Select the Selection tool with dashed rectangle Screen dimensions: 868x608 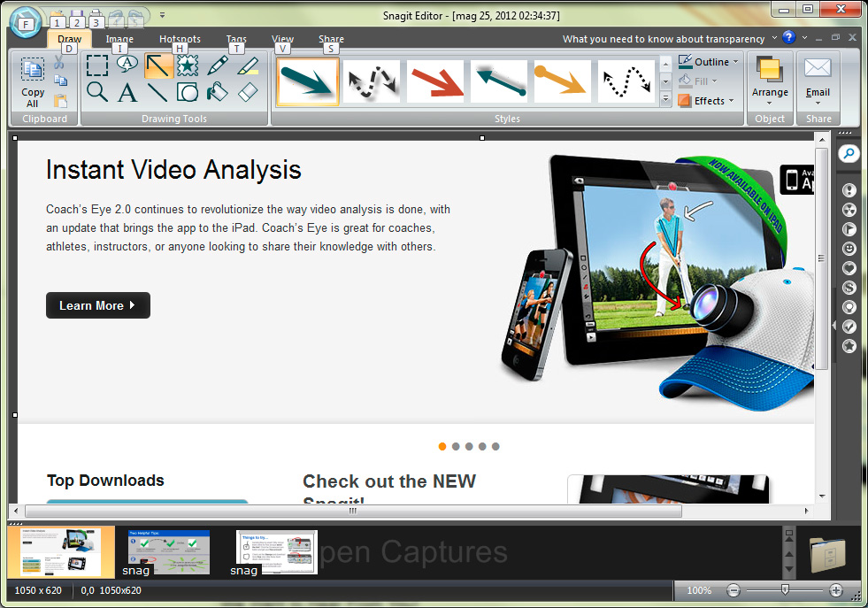97,65
